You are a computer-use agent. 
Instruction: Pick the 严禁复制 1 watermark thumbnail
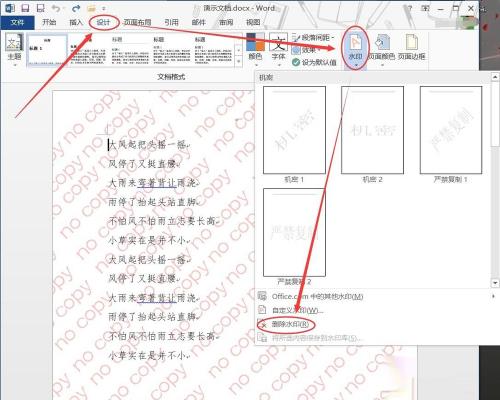pos(451,130)
